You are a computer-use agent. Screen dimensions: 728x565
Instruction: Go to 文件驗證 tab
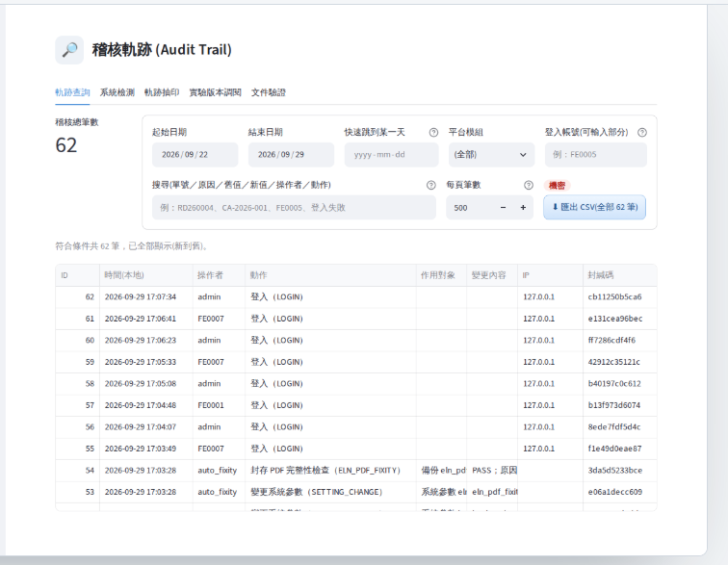point(269,92)
